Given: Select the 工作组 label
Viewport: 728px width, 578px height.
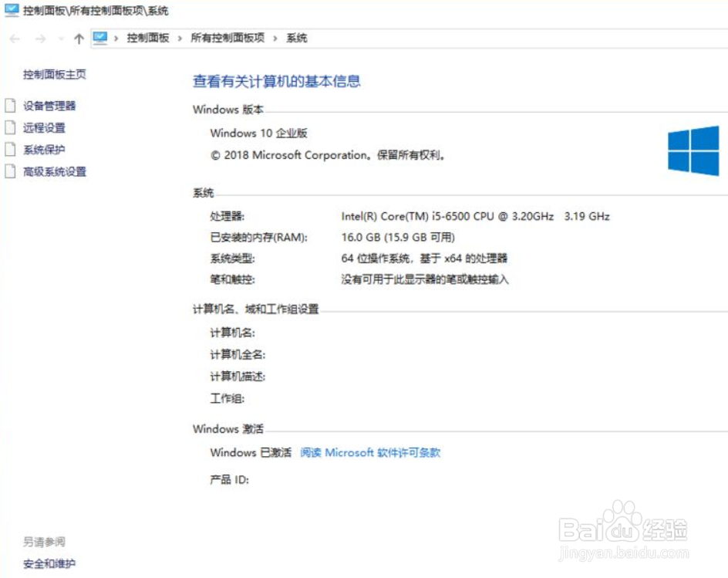Looking at the screenshot, I should click(x=228, y=398).
